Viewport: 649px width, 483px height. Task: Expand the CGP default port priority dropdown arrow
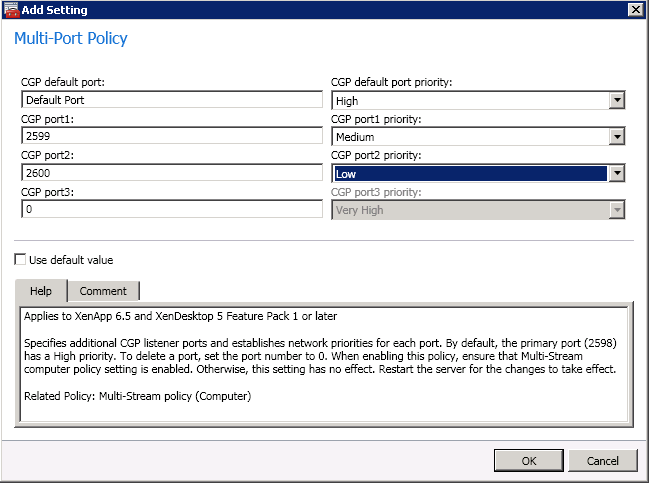click(x=617, y=100)
